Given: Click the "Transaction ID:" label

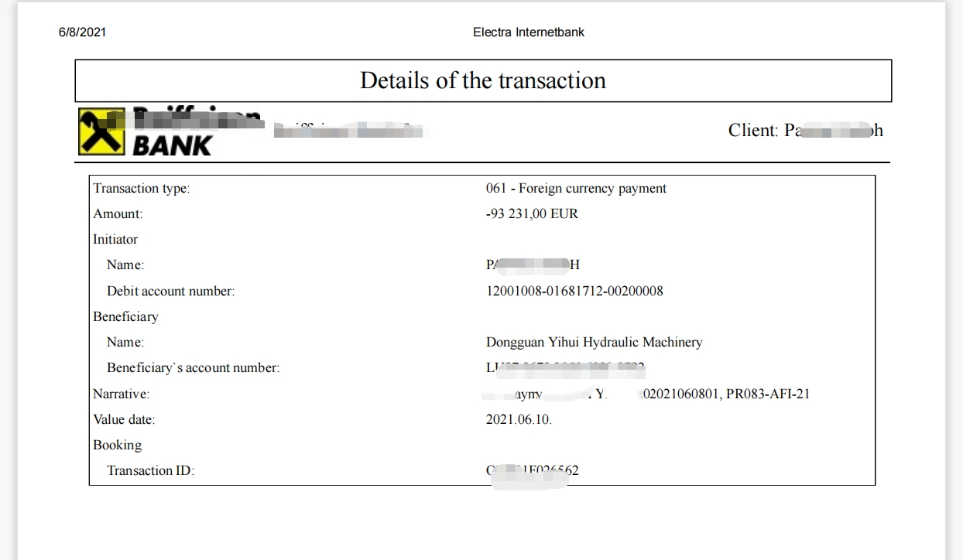Looking at the screenshot, I should (150, 471).
